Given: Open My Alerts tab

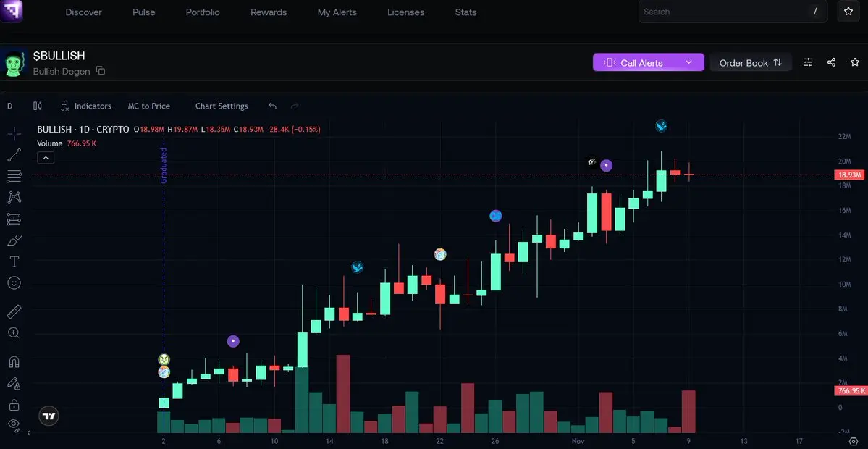Looking at the screenshot, I should [x=337, y=12].
